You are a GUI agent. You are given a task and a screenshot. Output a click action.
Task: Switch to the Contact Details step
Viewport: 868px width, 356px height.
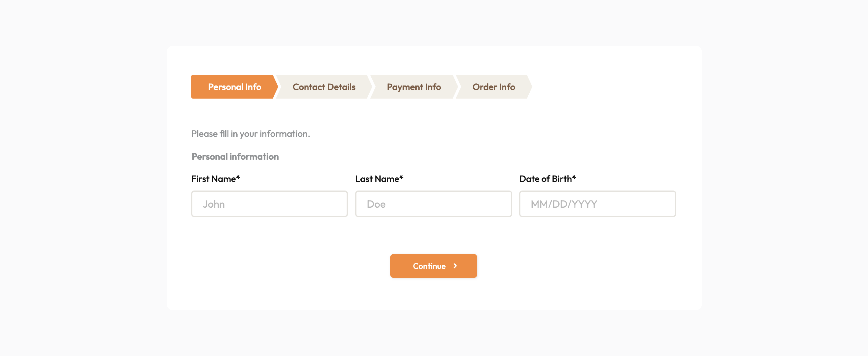[324, 87]
